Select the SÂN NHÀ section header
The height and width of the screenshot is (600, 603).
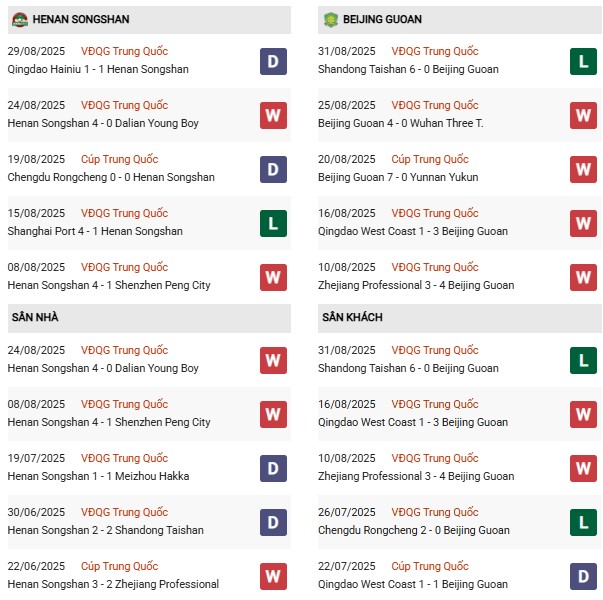point(149,318)
